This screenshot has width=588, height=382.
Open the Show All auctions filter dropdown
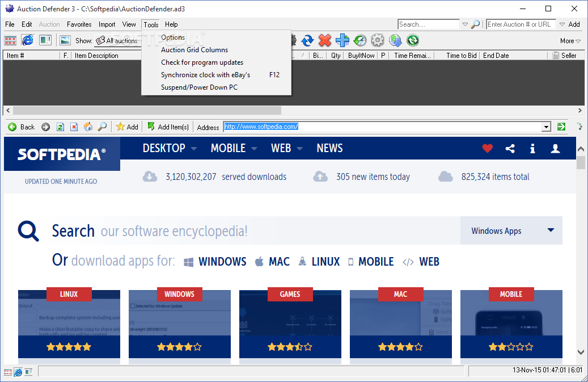coord(117,40)
